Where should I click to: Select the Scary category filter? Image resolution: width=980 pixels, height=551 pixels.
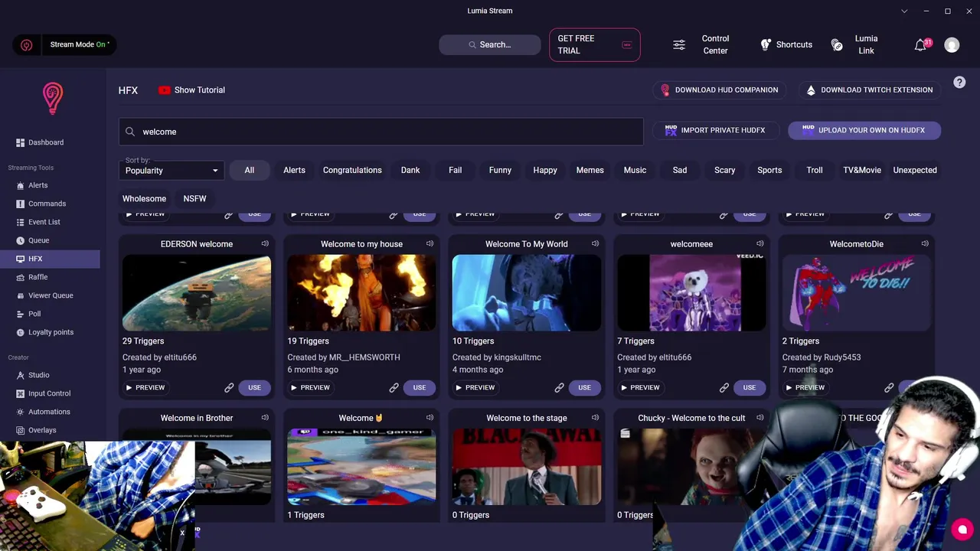pyautogui.click(x=725, y=171)
